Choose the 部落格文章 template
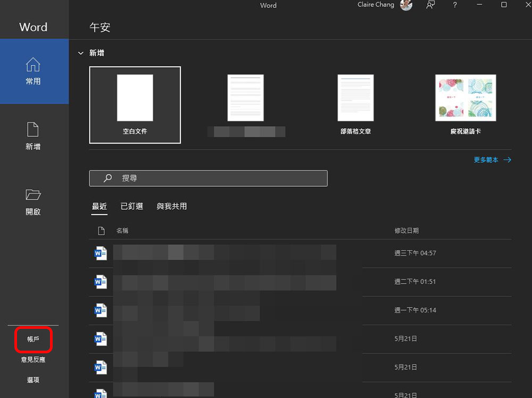This screenshot has height=398, width=532. (355, 105)
